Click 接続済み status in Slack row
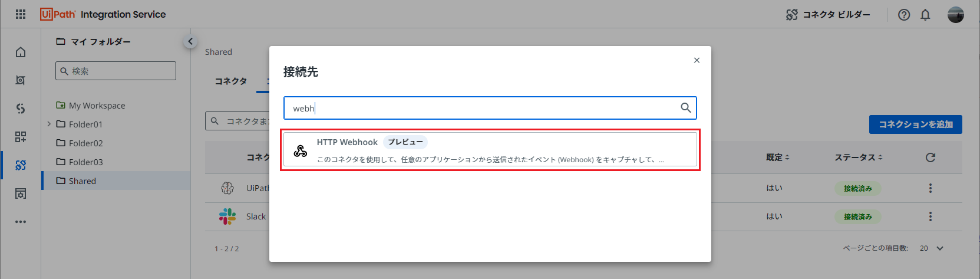Viewport: 980px width, 279px height. coord(857,217)
